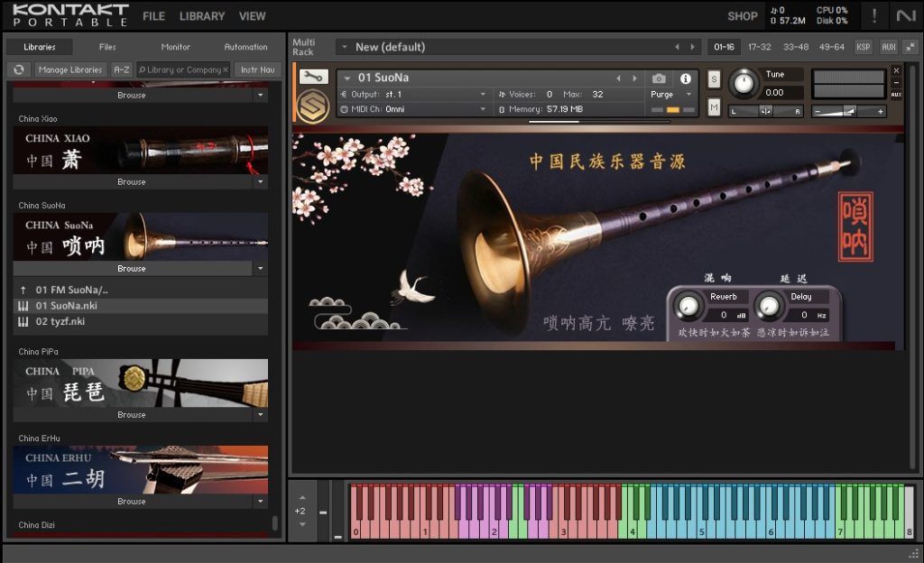The width and height of the screenshot is (924, 563).
Task: Toggle the Mute button M
Action: (x=714, y=107)
